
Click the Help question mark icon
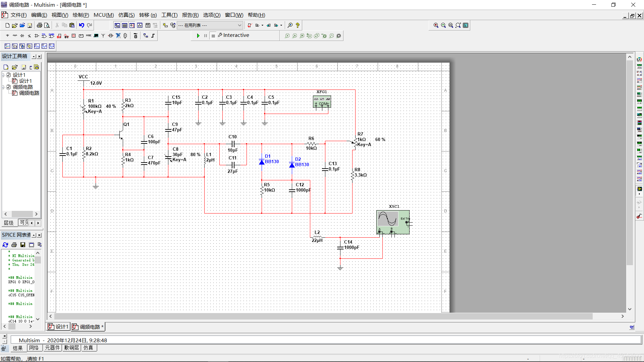coord(298,25)
